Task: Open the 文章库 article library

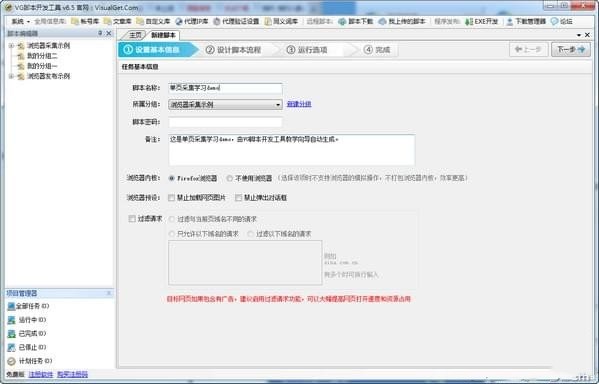Action: [x=118, y=22]
